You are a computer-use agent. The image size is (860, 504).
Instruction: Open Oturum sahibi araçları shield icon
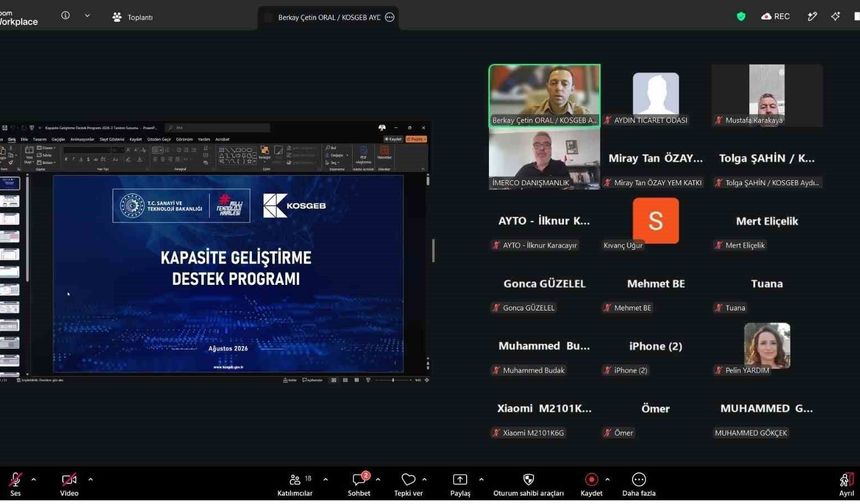528,485
